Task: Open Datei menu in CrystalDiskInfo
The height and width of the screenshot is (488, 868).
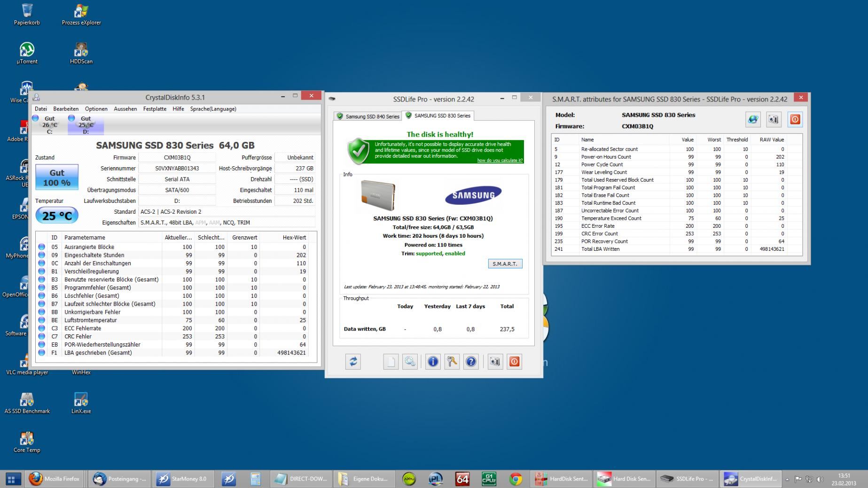Action: click(x=41, y=108)
